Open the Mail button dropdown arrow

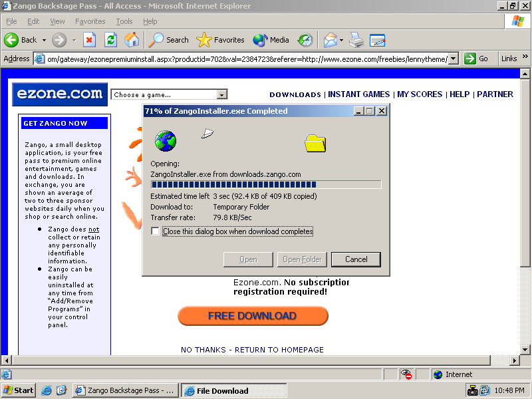click(341, 40)
